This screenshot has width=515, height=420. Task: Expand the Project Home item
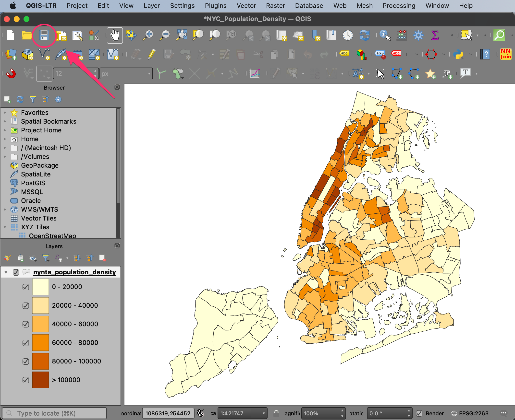coord(5,130)
